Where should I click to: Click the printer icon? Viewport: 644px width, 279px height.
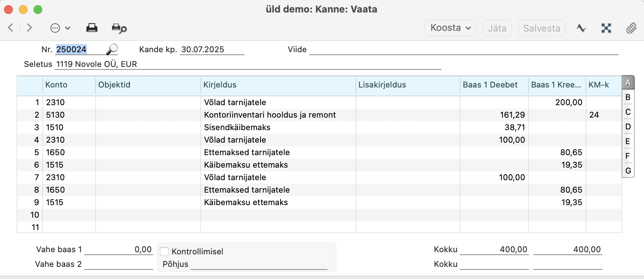tap(92, 28)
